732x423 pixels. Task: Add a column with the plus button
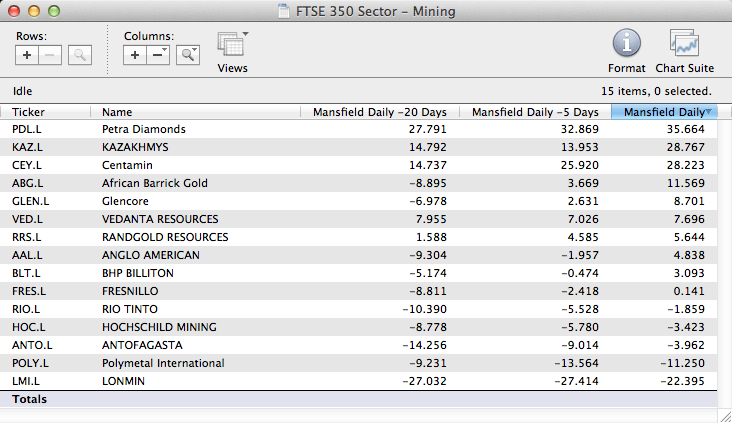click(136, 55)
